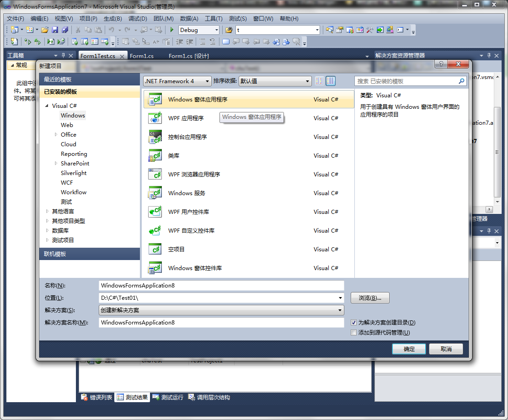
Task: Open the 项目(P) menu
Action: (x=88, y=19)
